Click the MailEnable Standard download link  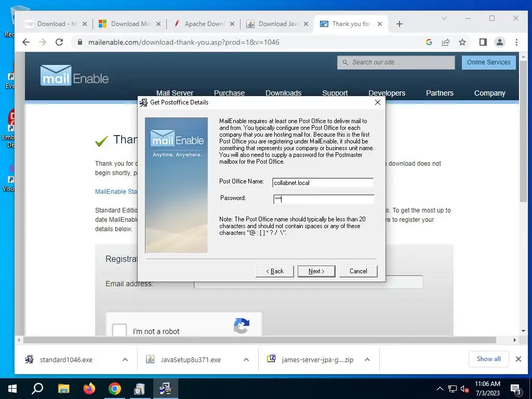[116, 191]
